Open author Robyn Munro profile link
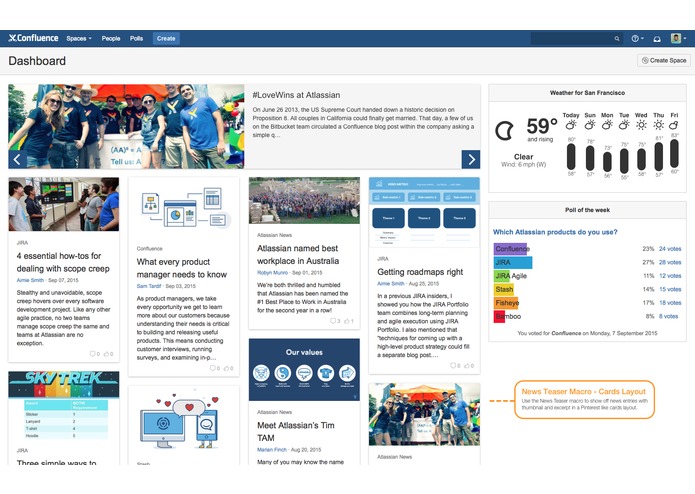 272,273
